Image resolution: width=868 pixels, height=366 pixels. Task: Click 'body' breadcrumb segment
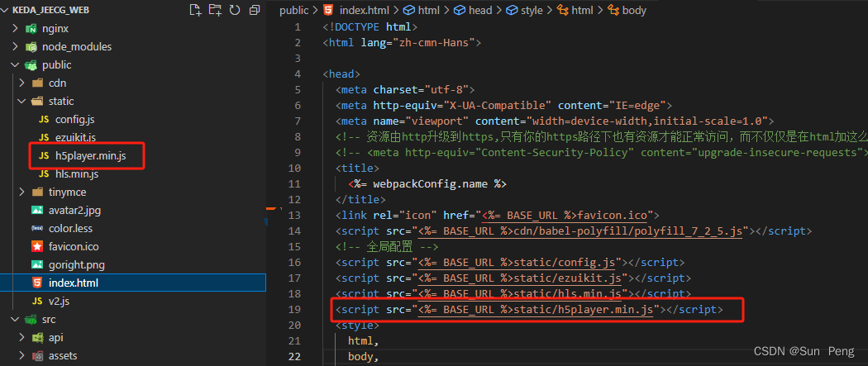click(634, 10)
